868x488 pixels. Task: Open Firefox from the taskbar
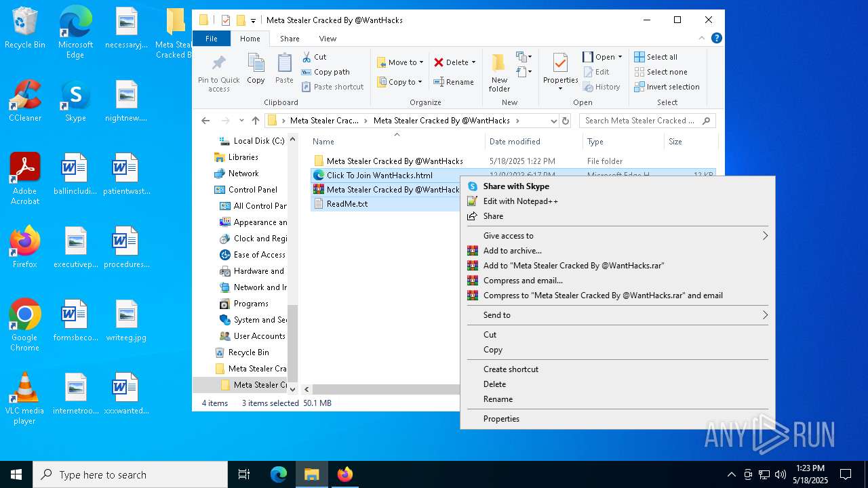[344, 474]
